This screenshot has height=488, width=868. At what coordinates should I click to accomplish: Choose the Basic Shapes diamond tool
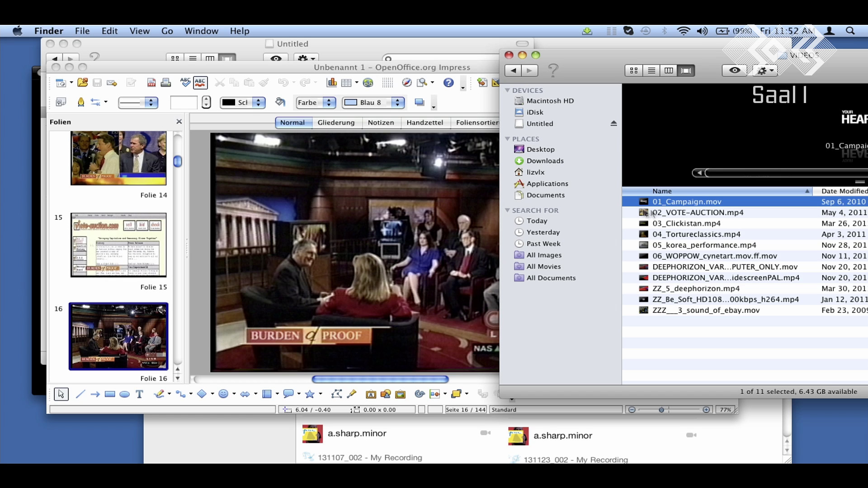pyautogui.click(x=202, y=394)
